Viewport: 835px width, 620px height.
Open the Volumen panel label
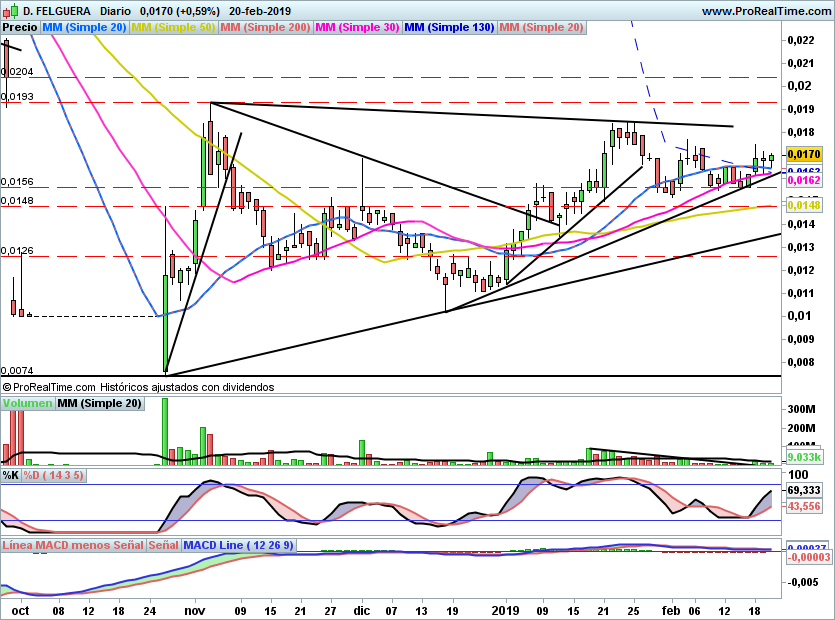(x=27, y=403)
